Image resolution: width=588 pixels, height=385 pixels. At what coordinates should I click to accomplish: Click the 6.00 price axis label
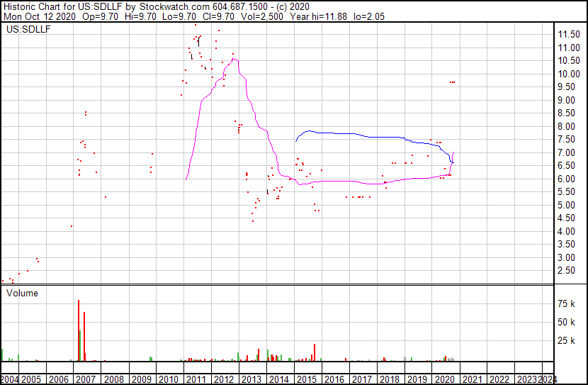tap(566, 179)
